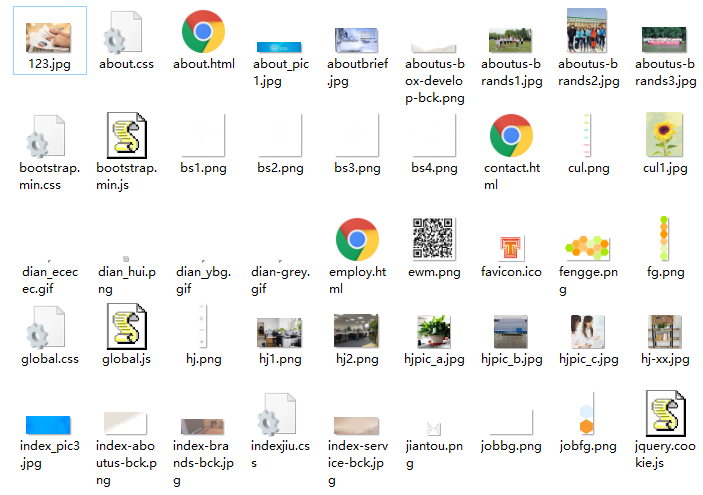
Task: Click the dian_hui.png file name
Action: point(127,280)
